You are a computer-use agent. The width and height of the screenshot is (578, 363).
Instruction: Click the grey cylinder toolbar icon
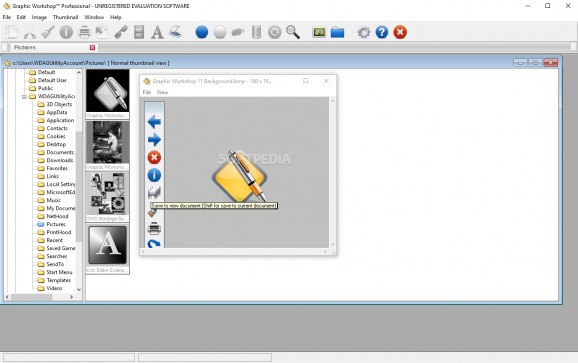(x=238, y=32)
